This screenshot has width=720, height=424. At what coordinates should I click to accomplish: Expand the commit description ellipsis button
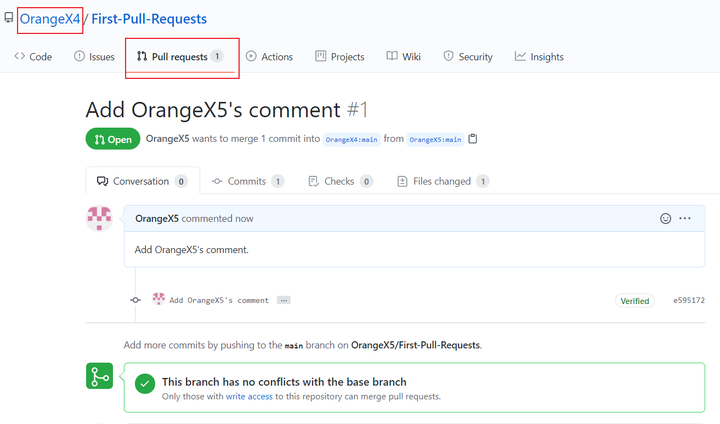point(284,300)
